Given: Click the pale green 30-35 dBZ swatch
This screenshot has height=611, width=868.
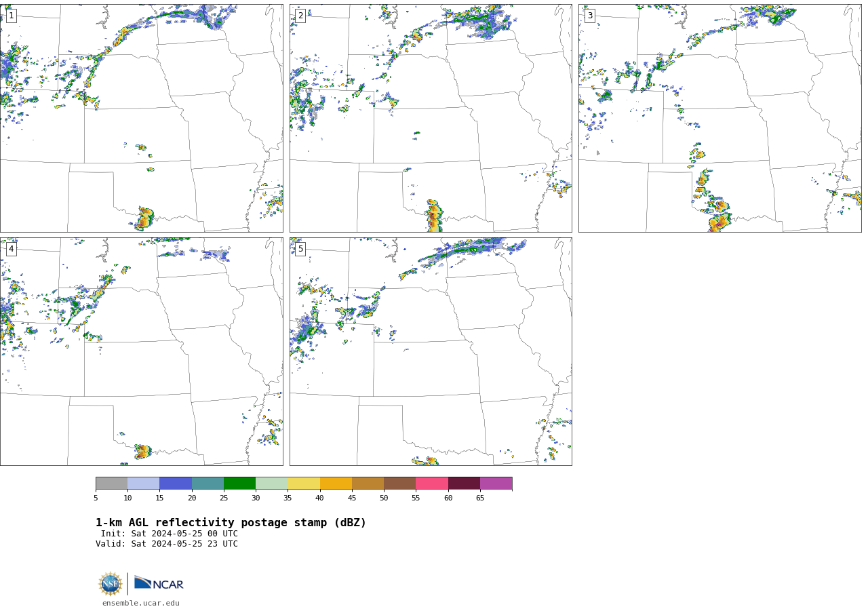Looking at the screenshot, I should (x=271, y=484).
